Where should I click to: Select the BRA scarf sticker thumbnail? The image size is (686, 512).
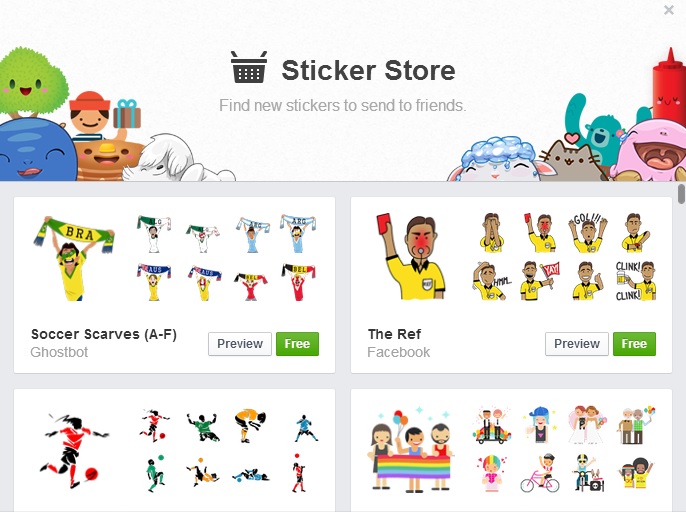click(74, 258)
